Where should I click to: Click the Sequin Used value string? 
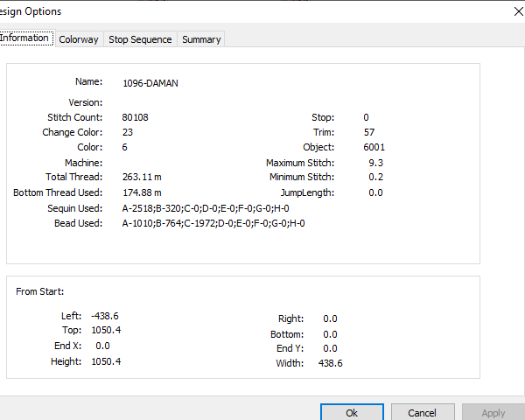[x=206, y=208]
